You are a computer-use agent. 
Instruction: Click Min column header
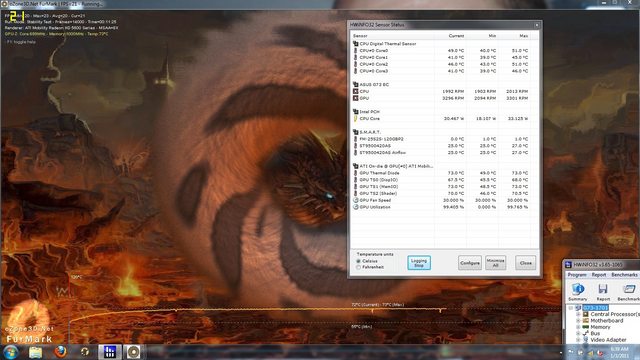click(482, 36)
